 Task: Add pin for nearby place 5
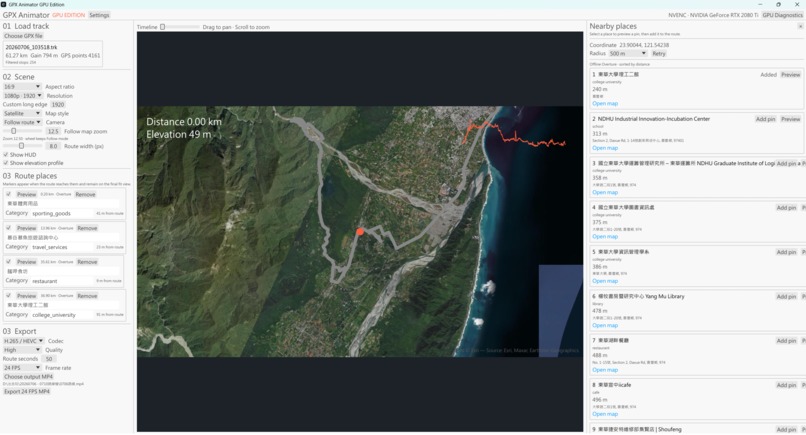[786, 252]
